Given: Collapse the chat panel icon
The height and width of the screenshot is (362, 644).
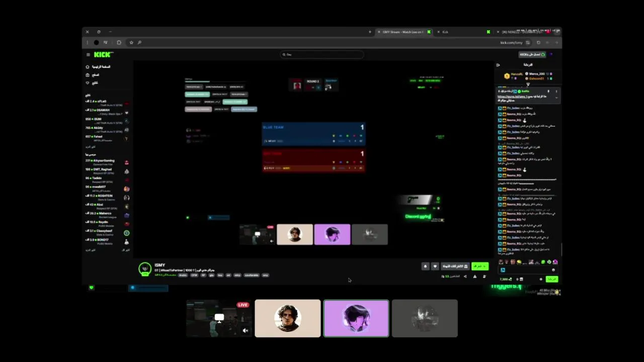Looking at the screenshot, I should [498, 65].
